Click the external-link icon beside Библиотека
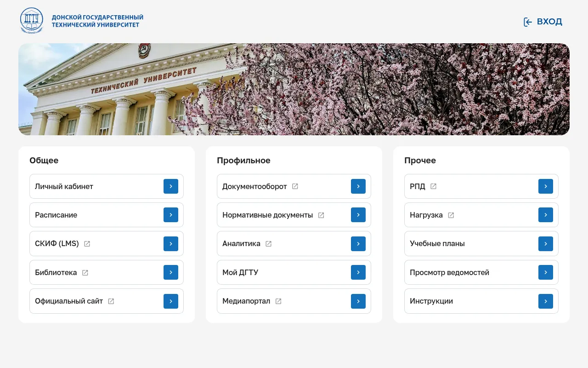 85,273
